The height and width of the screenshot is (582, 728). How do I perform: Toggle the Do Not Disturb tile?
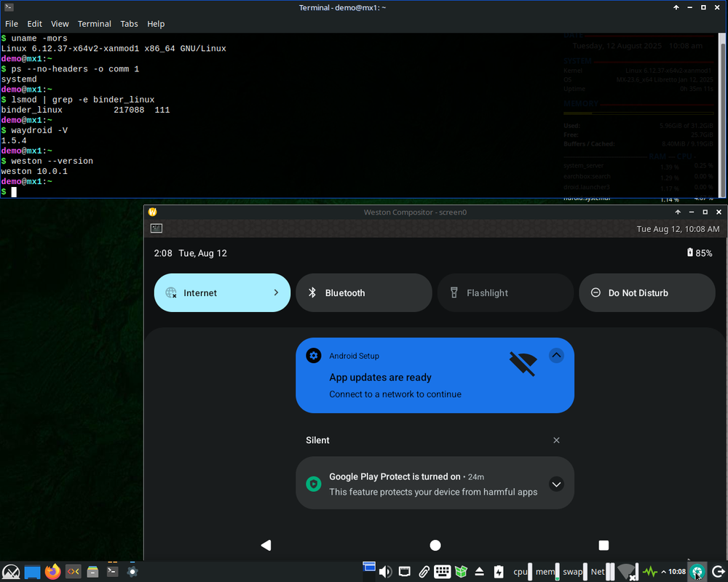[647, 293]
